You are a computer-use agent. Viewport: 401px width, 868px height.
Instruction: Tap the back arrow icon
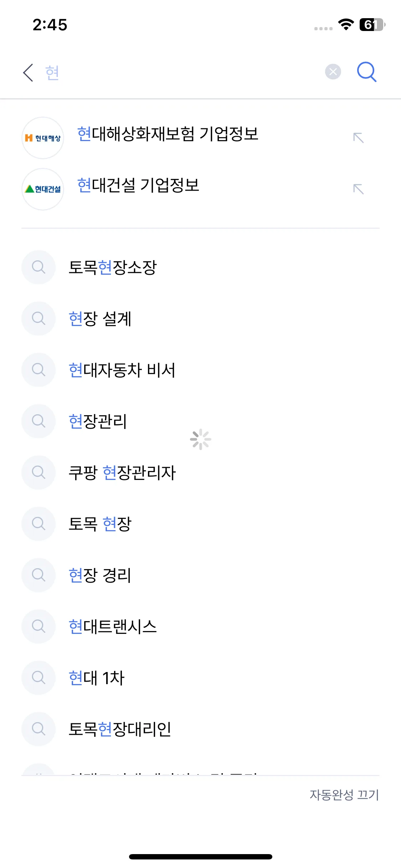(x=28, y=73)
